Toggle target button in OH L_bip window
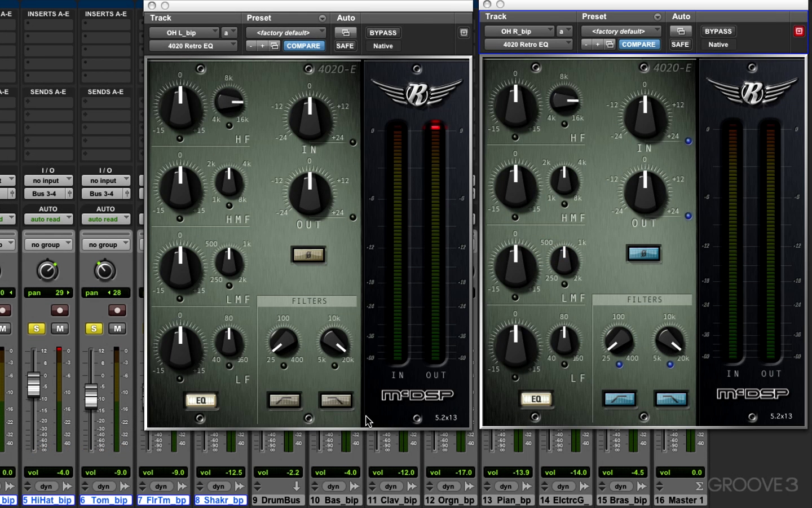This screenshot has height=508, width=812. (x=464, y=33)
